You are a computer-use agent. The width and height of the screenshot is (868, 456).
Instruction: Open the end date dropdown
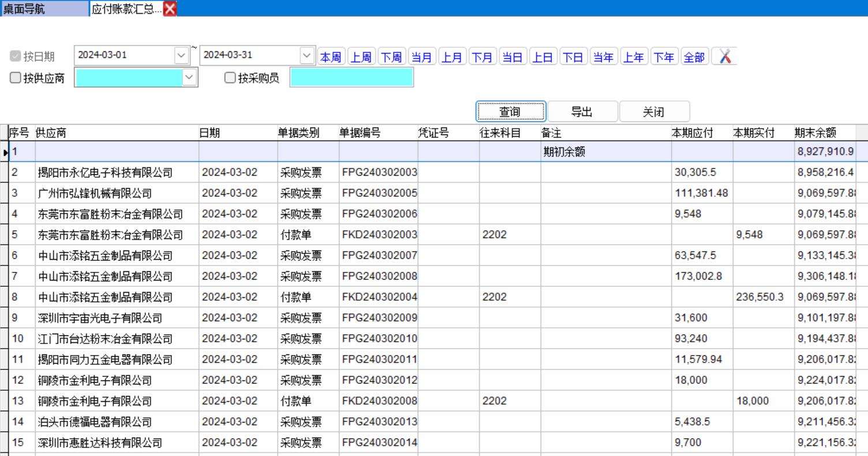307,56
